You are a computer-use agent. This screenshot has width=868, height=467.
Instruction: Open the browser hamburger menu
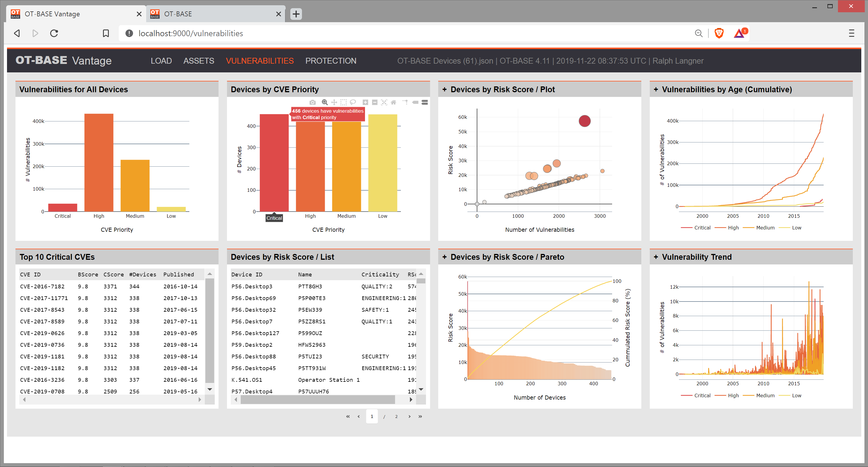pos(851,33)
